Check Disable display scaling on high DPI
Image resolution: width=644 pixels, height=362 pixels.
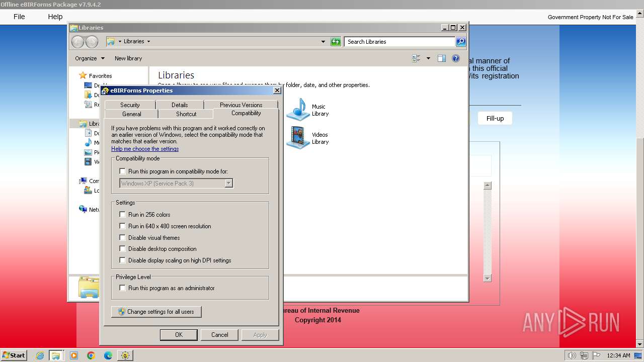[122, 260]
